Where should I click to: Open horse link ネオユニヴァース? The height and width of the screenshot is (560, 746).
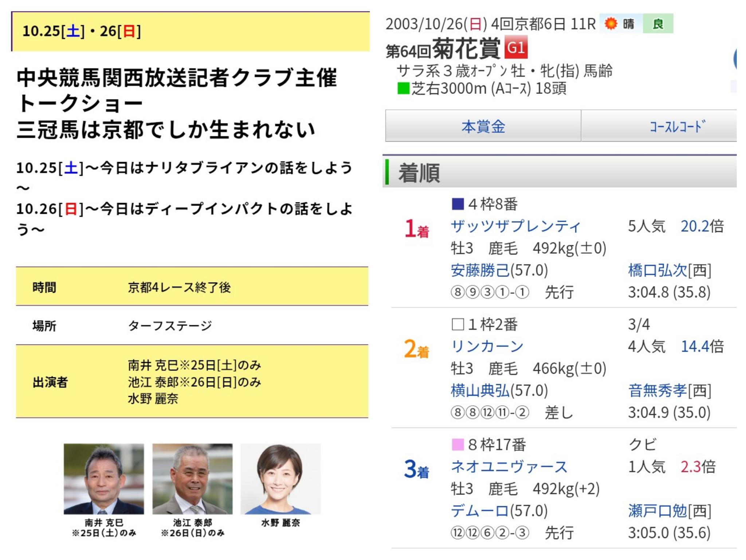(x=509, y=467)
